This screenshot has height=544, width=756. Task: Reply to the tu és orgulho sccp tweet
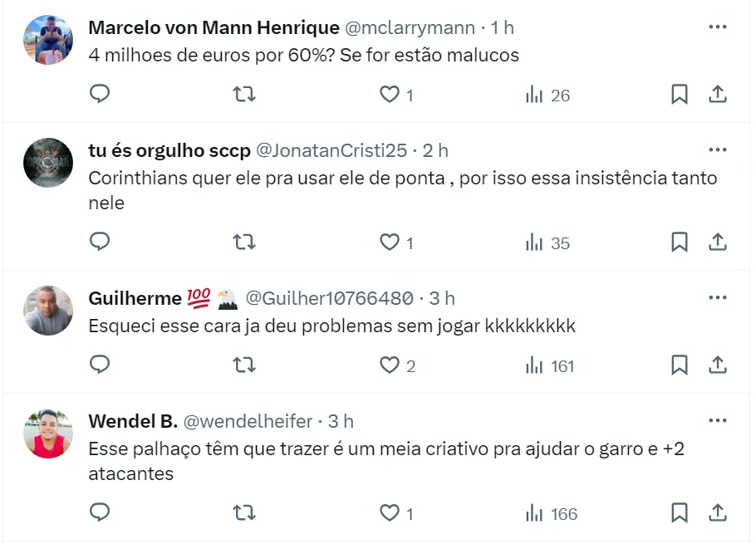100,243
